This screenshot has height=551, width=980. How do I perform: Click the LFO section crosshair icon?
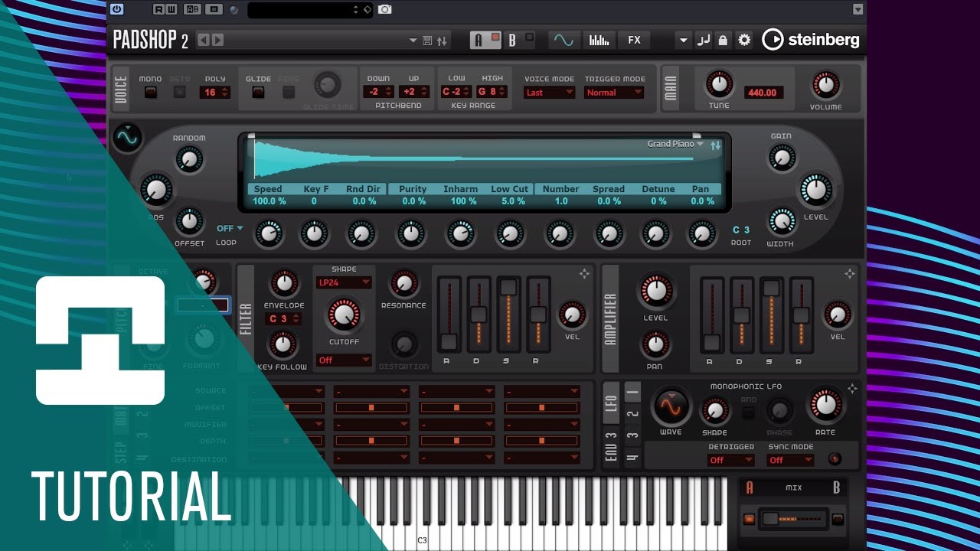pos(852,389)
